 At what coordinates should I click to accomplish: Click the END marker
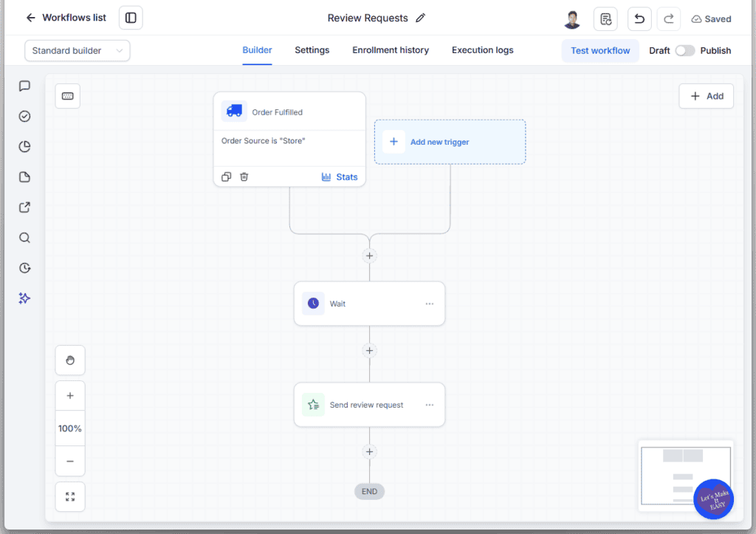369,491
